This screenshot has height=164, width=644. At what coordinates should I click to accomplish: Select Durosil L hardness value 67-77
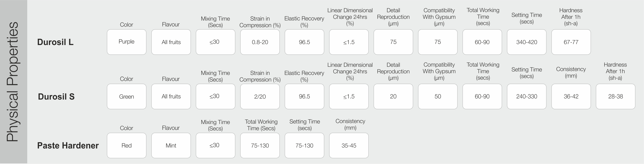[571, 42]
